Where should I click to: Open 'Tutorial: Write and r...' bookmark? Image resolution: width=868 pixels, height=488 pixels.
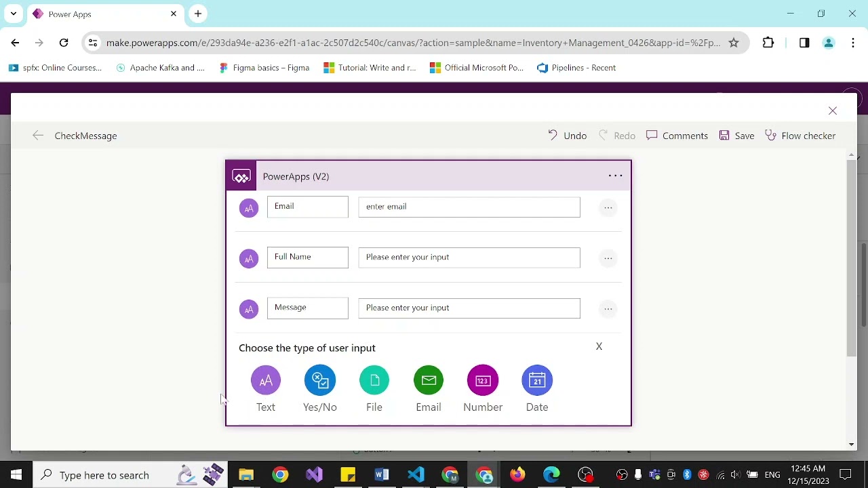pyautogui.click(x=370, y=68)
